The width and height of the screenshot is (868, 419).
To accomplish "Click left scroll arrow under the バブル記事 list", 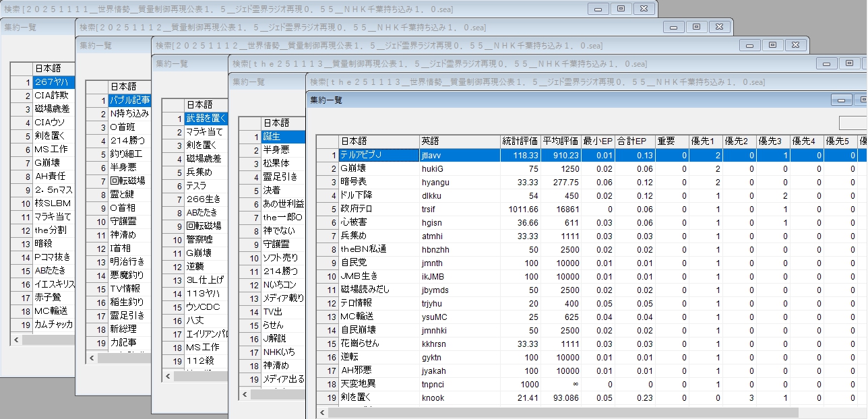I will [x=92, y=358].
